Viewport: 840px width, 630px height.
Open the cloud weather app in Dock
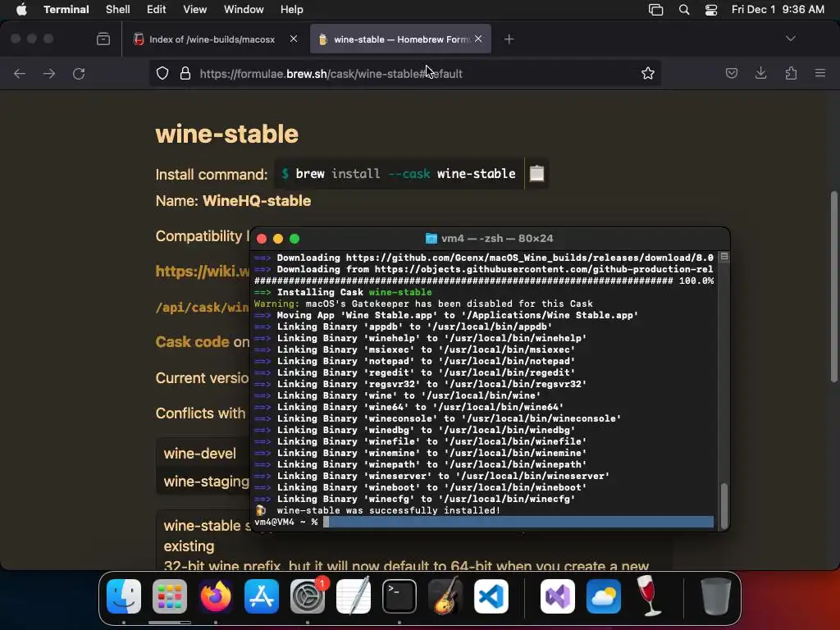[x=604, y=596]
